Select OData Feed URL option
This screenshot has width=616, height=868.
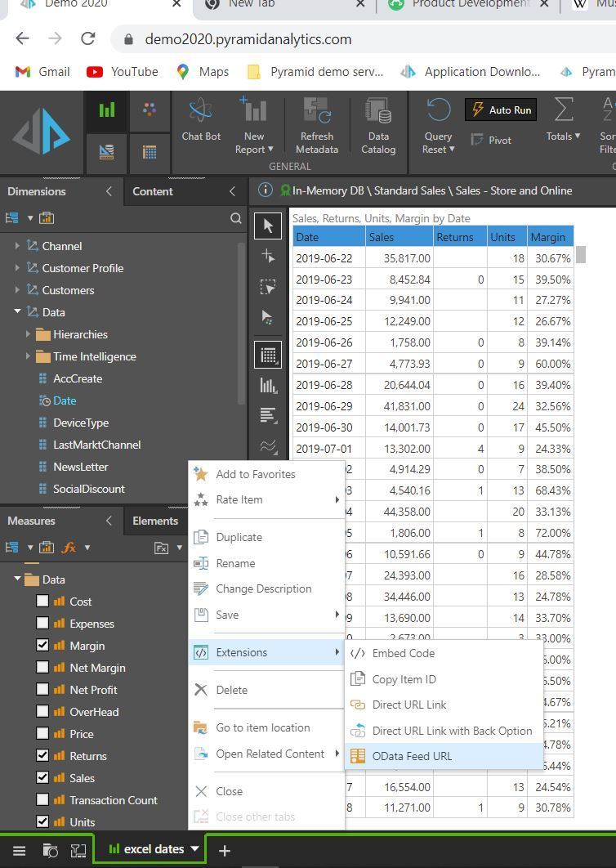pos(444,756)
